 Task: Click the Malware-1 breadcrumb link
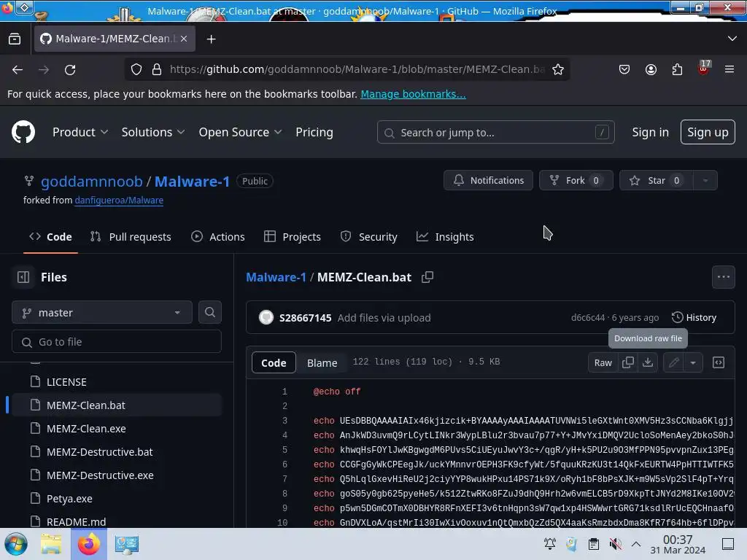(x=276, y=277)
